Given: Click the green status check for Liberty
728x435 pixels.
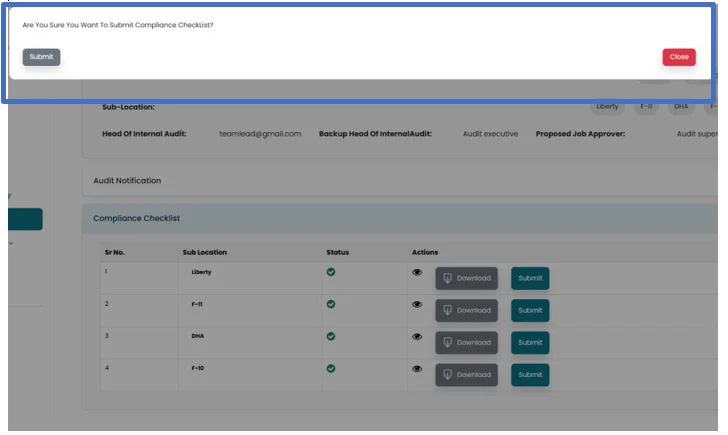Looking at the screenshot, I should [x=331, y=272].
